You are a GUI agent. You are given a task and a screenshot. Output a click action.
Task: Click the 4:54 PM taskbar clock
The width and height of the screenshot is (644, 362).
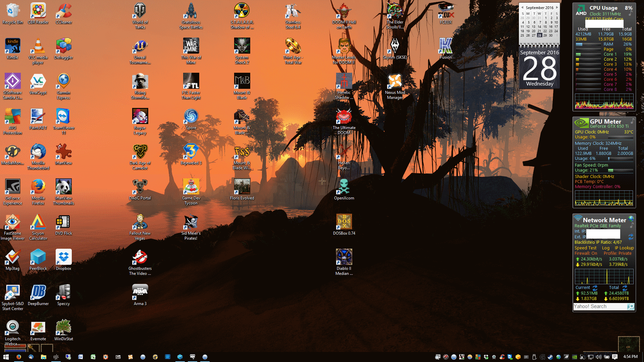tap(630, 357)
